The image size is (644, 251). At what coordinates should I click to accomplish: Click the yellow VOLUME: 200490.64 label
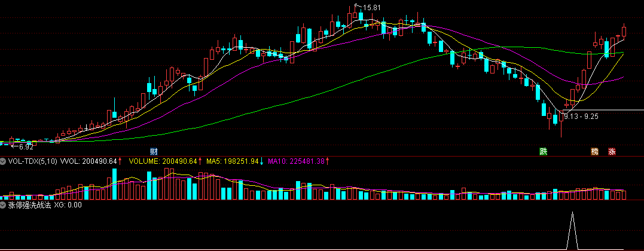coord(163,161)
